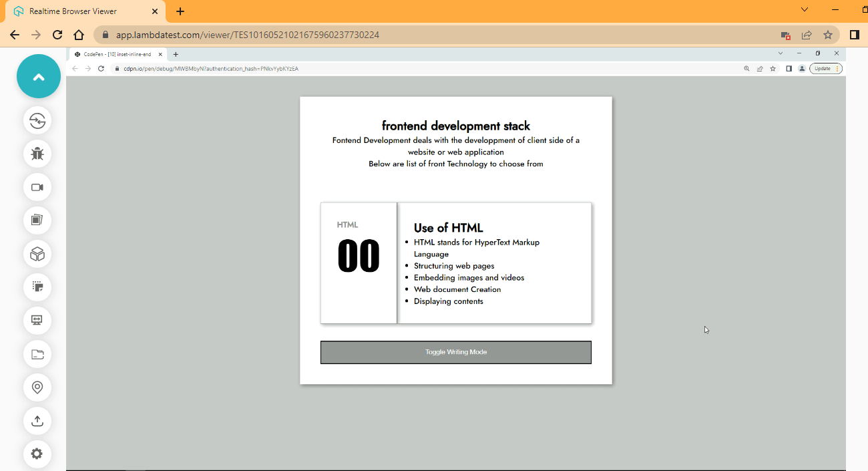Reload the inner browser page
The width and height of the screenshot is (868, 471).
[x=101, y=68]
